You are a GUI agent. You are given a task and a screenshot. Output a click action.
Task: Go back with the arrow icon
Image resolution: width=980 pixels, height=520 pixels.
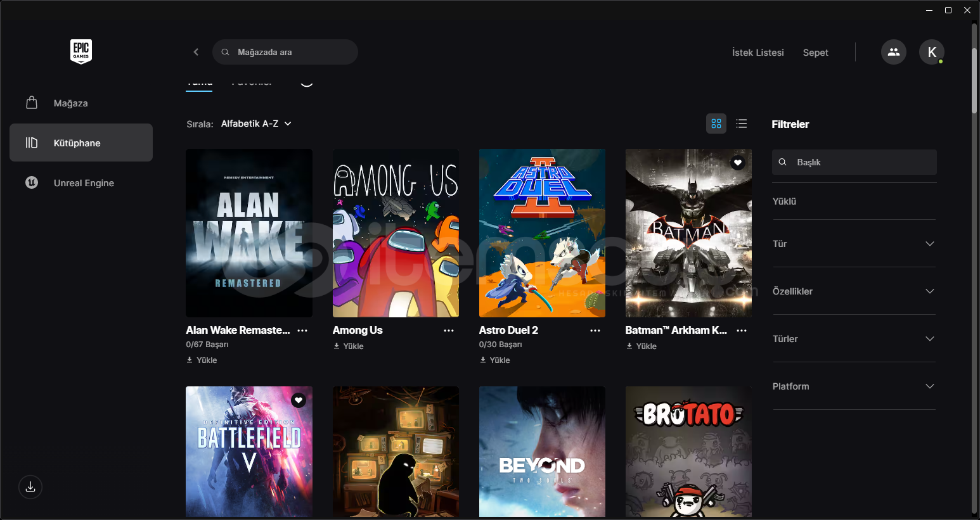pyautogui.click(x=196, y=52)
